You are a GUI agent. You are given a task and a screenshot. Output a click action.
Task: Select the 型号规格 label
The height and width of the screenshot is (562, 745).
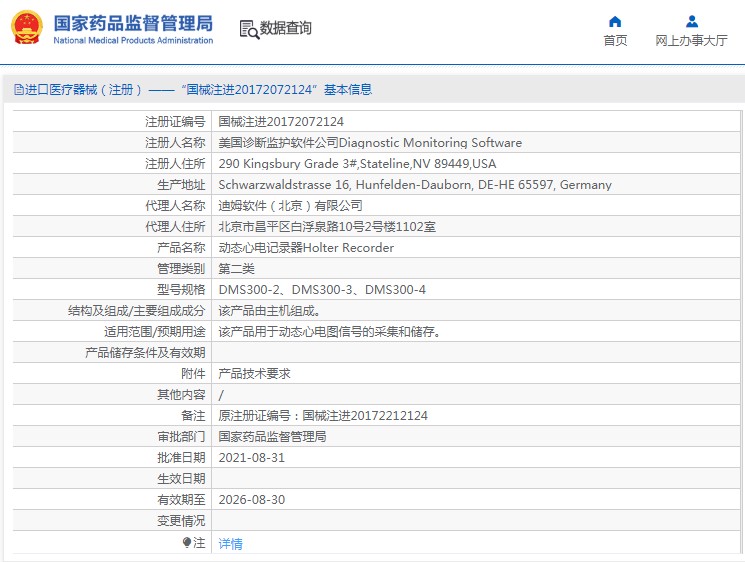(x=181, y=290)
